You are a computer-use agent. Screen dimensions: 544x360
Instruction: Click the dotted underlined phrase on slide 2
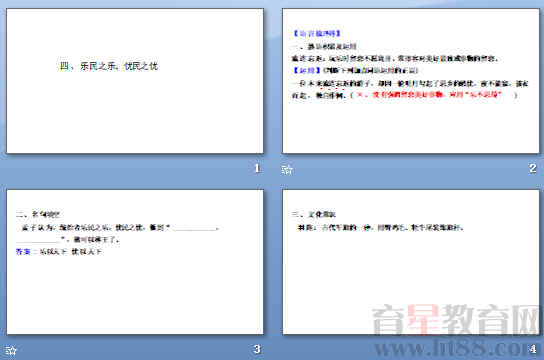[332, 84]
